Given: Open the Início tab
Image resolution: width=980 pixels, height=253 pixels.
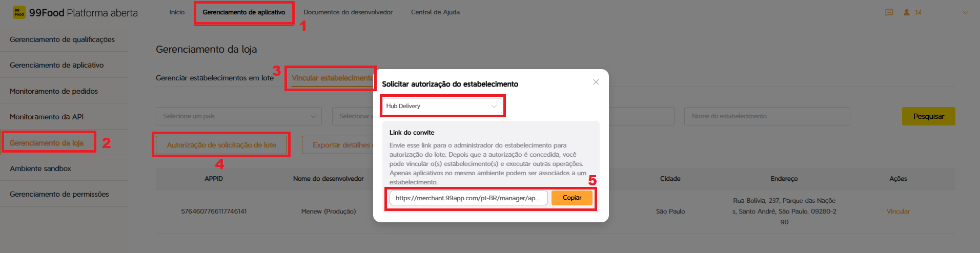Looking at the screenshot, I should (177, 12).
